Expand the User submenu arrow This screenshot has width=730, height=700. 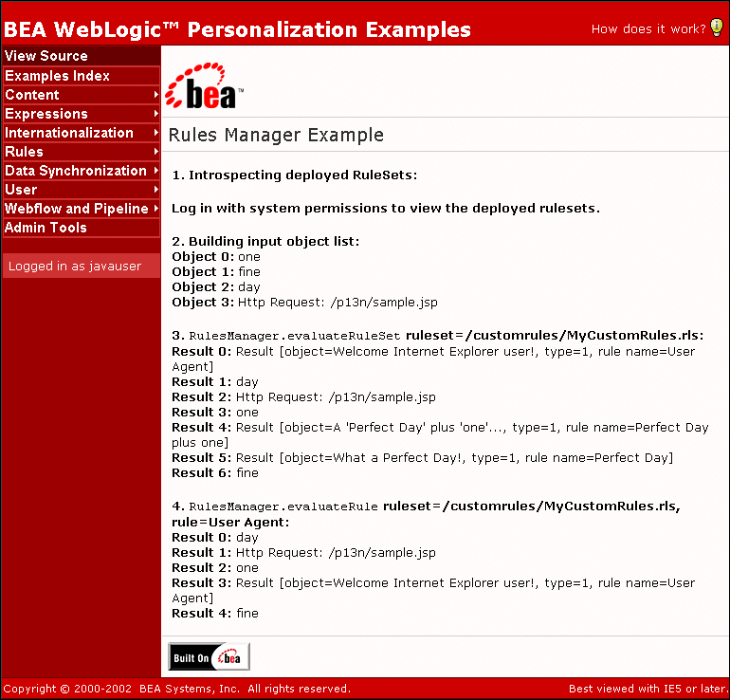(156, 190)
